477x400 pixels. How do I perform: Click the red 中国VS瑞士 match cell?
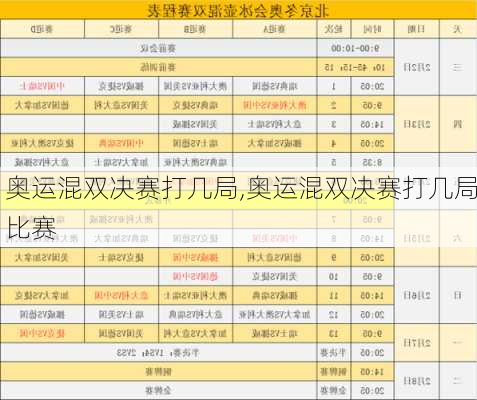(42, 86)
